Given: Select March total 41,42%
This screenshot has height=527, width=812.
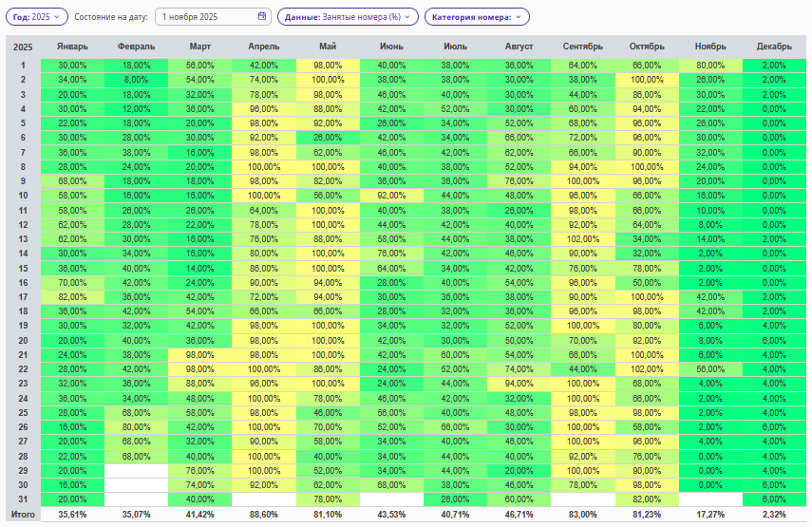Looking at the screenshot, I should click(199, 515).
